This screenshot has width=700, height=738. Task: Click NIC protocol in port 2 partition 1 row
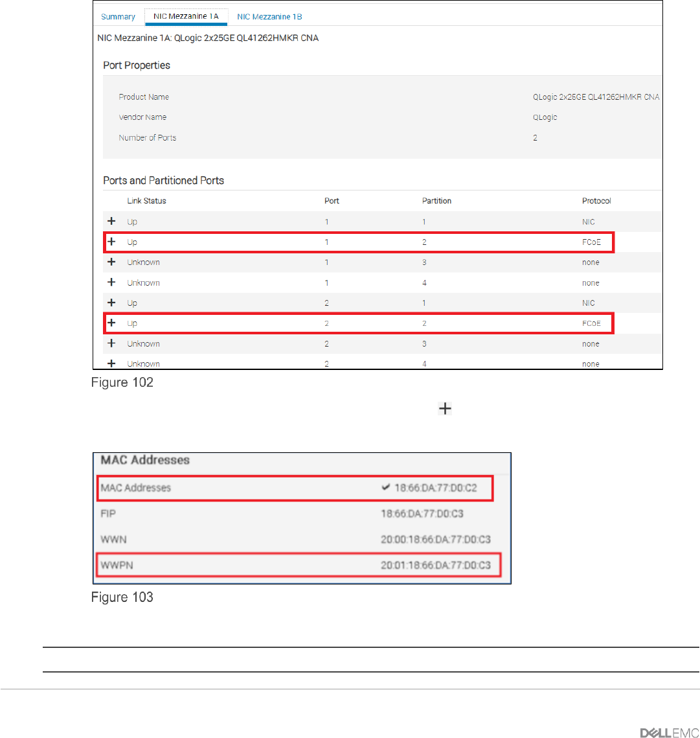pyautogui.click(x=588, y=303)
